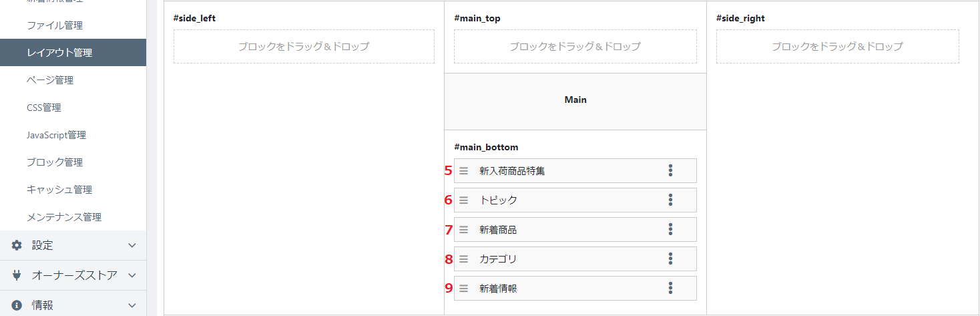Open the three-dot menu for 新入荷商品特集
Image resolution: width=980 pixels, height=316 pixels.
pyautogui.click(x=670, y=170)
